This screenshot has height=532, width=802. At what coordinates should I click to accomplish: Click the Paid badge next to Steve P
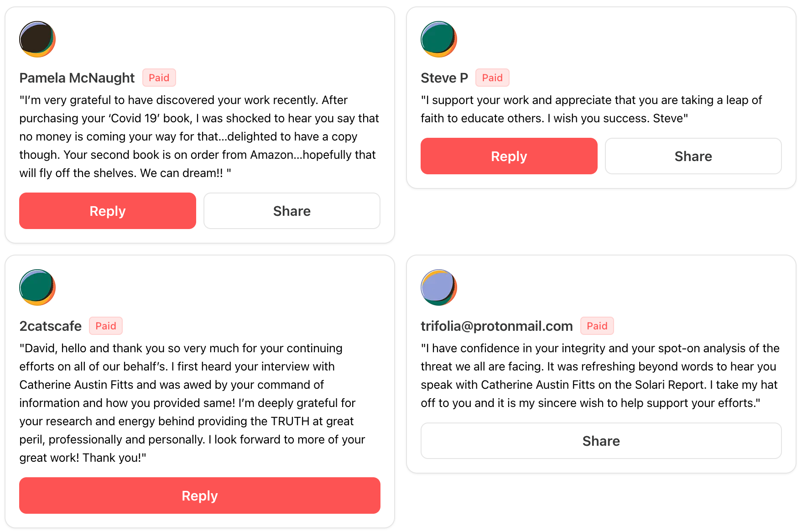tap(492, 78)
